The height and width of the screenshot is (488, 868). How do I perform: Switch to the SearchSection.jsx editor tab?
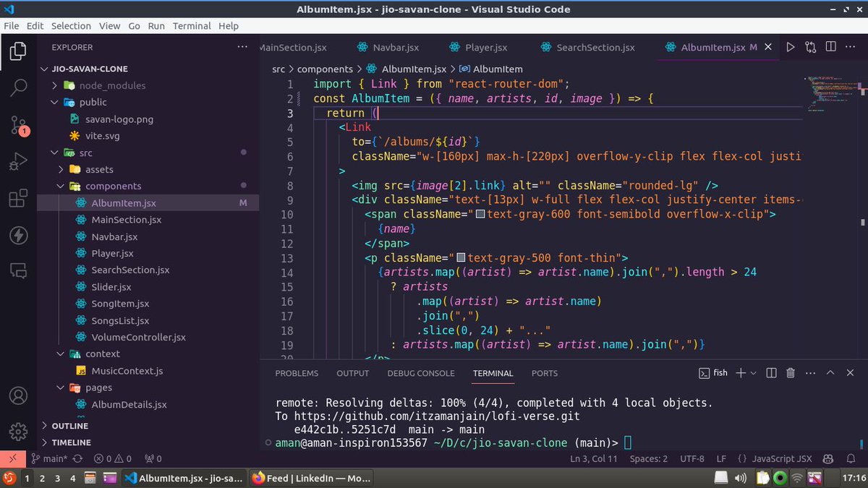tap(587, 47)
